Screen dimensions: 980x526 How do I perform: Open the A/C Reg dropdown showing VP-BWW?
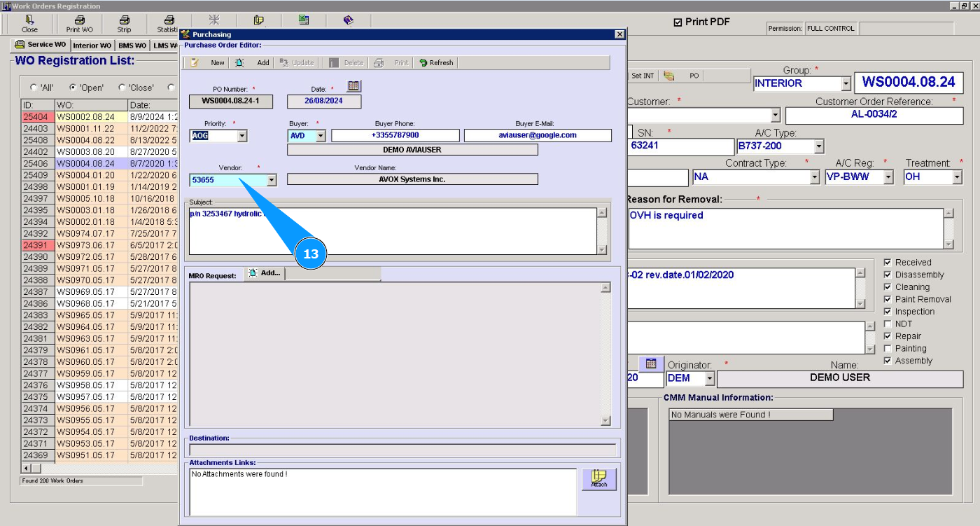tap(888, 177)
